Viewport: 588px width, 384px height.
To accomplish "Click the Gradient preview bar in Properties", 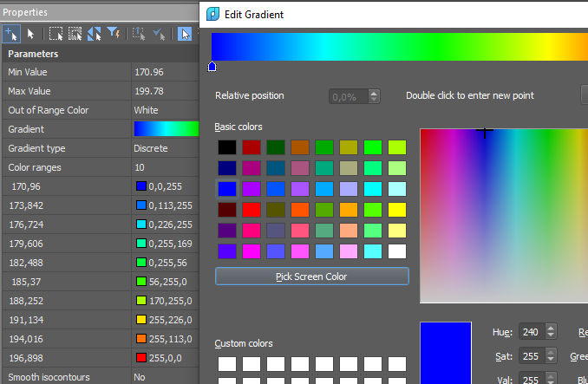I will coord(167,129).
